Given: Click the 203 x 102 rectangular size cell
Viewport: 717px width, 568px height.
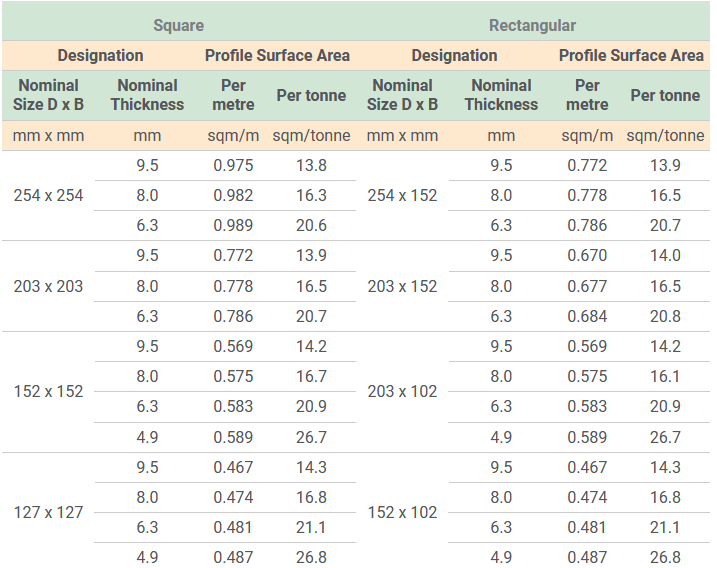Looking at the screenshot, I should pyautogui.click(x=402, y=392).
